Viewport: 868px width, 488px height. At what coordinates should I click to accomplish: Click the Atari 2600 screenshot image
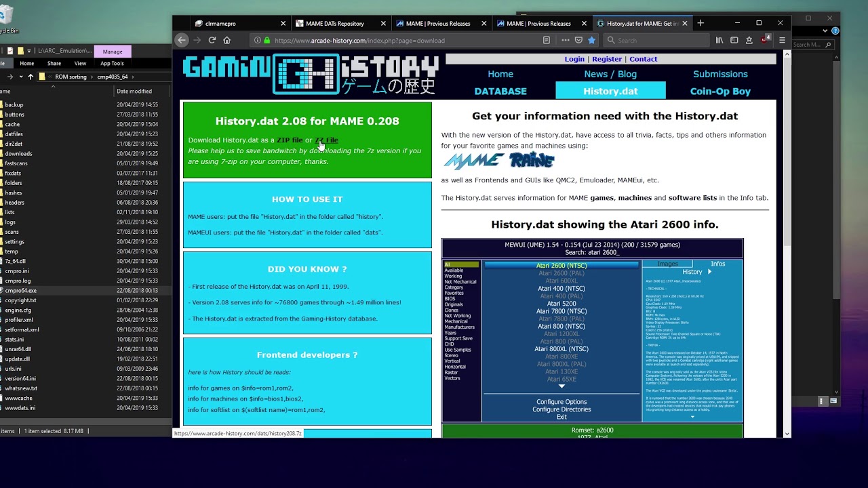pos(592,331)
